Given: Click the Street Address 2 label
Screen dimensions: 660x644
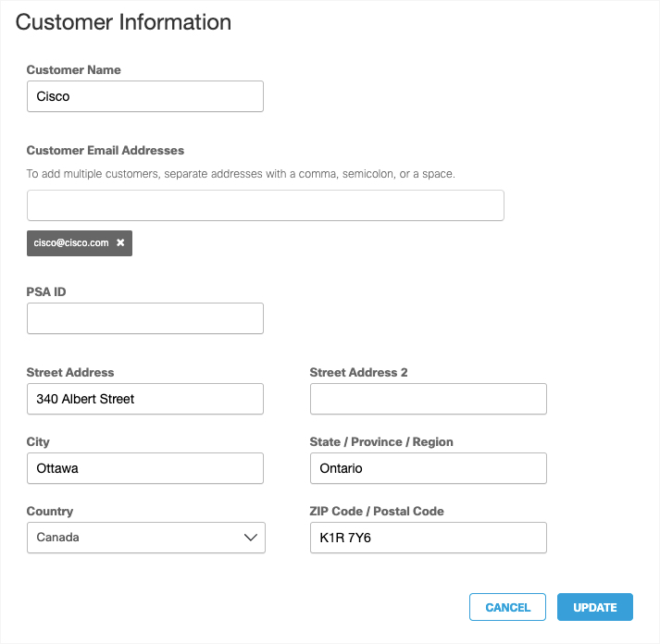Looking at the screenshot, I should pyautogui.click(x=358, y=372).
